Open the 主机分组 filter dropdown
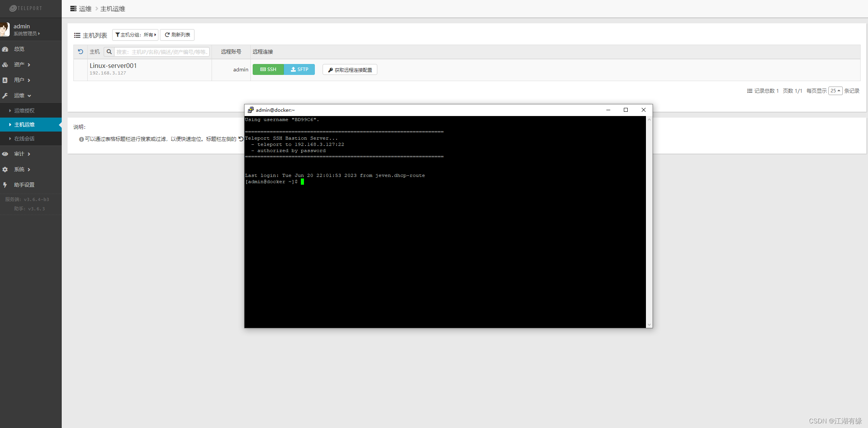The height and width of the screenshot is (428, 868). pyautogui.click(x=135, y=35)
